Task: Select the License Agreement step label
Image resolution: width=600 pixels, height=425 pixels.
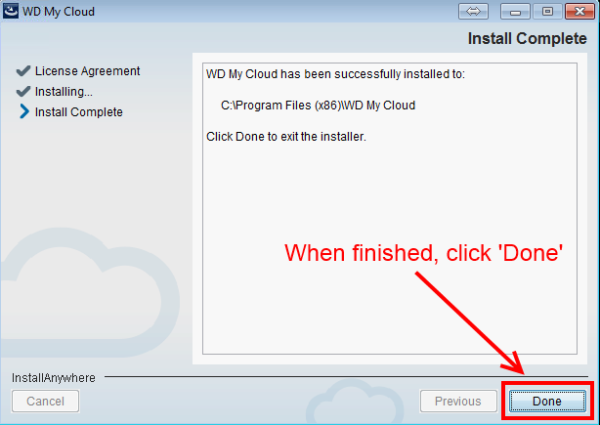Action: 87,71
